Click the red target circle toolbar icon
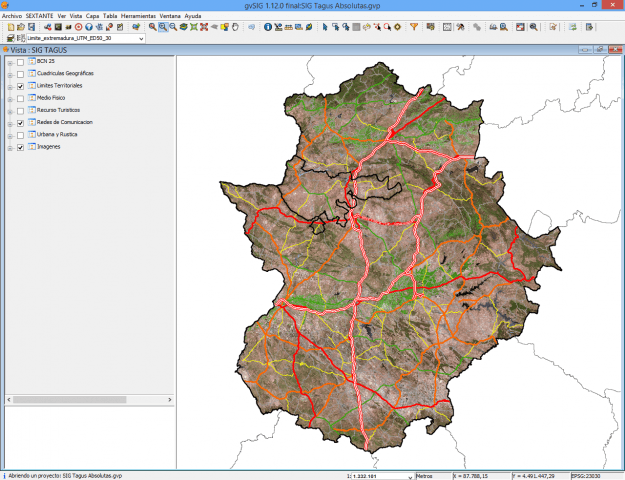The width and height of the screenshot is (625, 480). [x=79, y=27]
